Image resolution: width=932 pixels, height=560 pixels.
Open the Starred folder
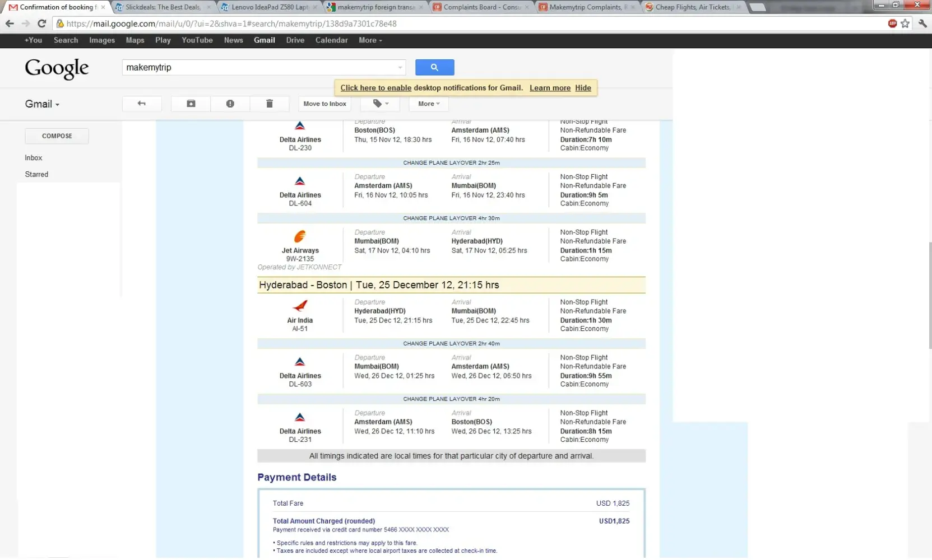click(36, 175)
